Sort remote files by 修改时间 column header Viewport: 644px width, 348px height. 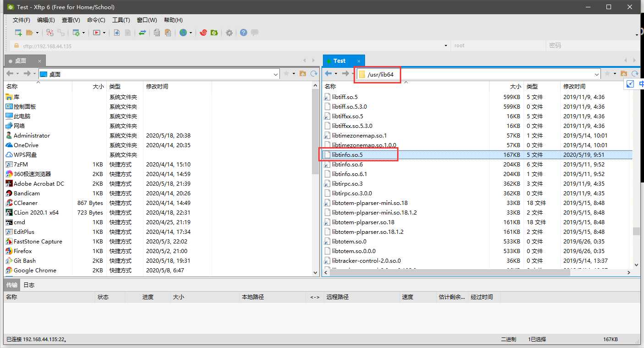coord(574,86)
